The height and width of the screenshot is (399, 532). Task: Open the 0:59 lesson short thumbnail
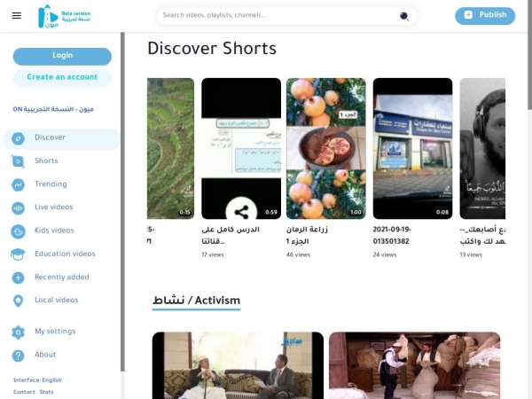pos(241,148)
